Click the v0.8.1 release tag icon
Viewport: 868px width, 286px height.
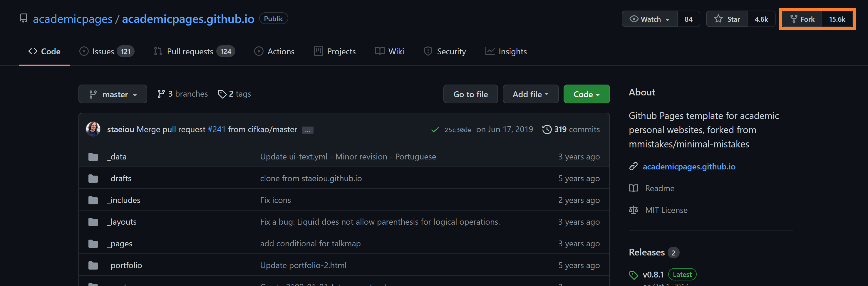click(633, 275)
